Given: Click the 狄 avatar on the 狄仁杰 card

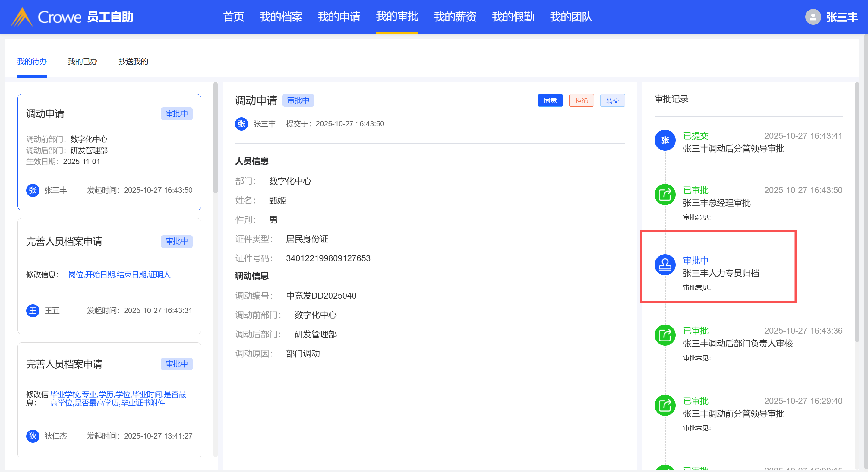Looking at the screenshot, I should coord(33,436).
